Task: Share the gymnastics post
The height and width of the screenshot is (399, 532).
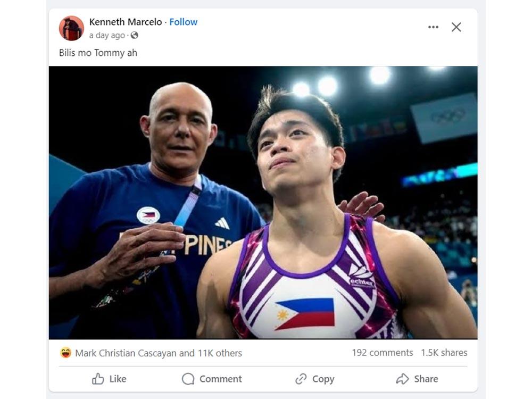Action: 419,379
